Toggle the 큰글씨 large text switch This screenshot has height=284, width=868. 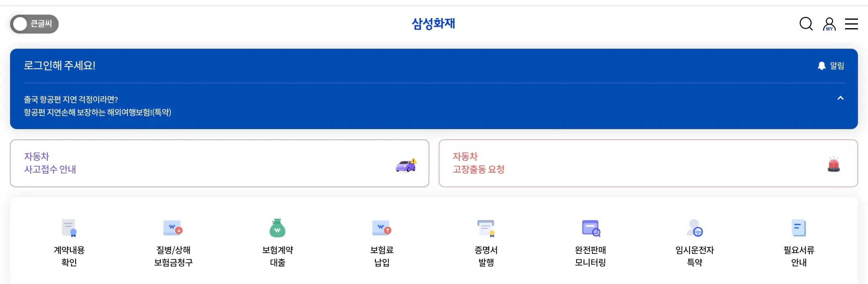34,24
